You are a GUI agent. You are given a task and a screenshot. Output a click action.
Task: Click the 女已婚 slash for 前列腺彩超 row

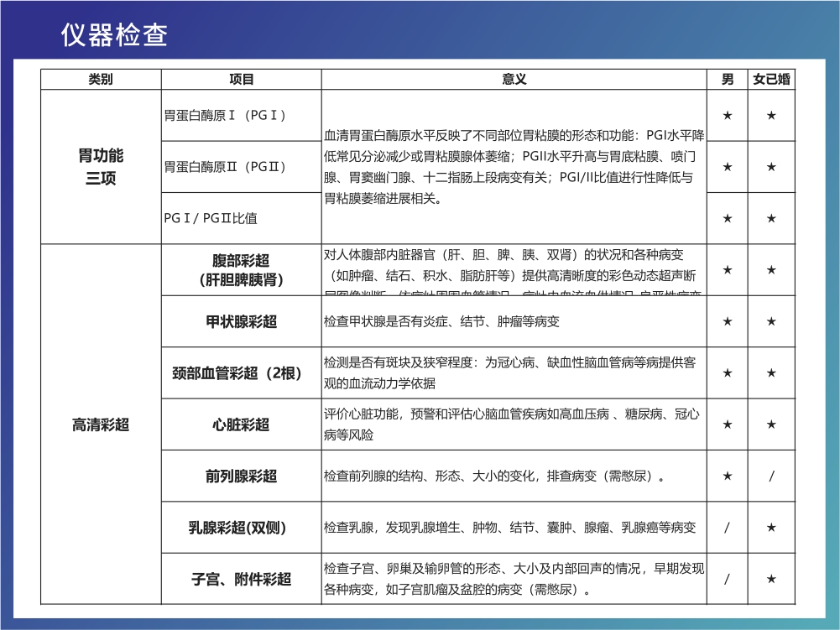tap(771, 476)
